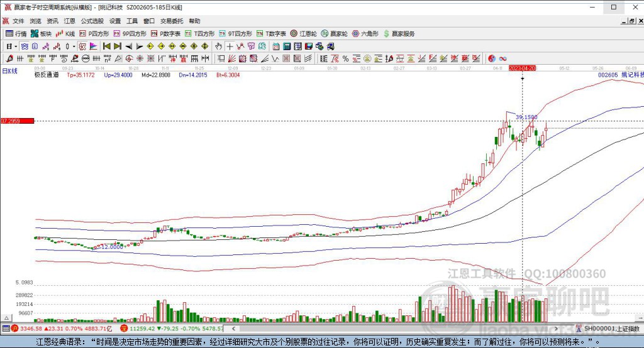The width and height of the screenshot is (644, 348).
Task: Click the calculator icon in toolbar
Action: (286, 46)
